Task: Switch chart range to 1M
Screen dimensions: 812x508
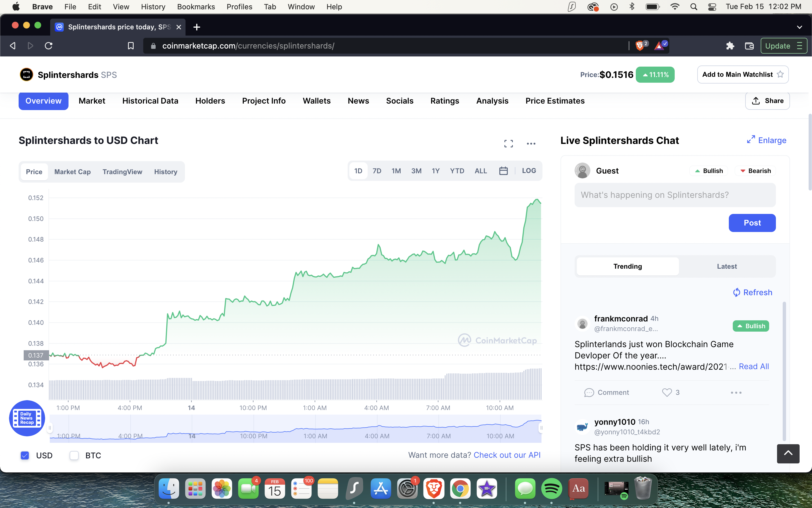Action: coord(396,171)
